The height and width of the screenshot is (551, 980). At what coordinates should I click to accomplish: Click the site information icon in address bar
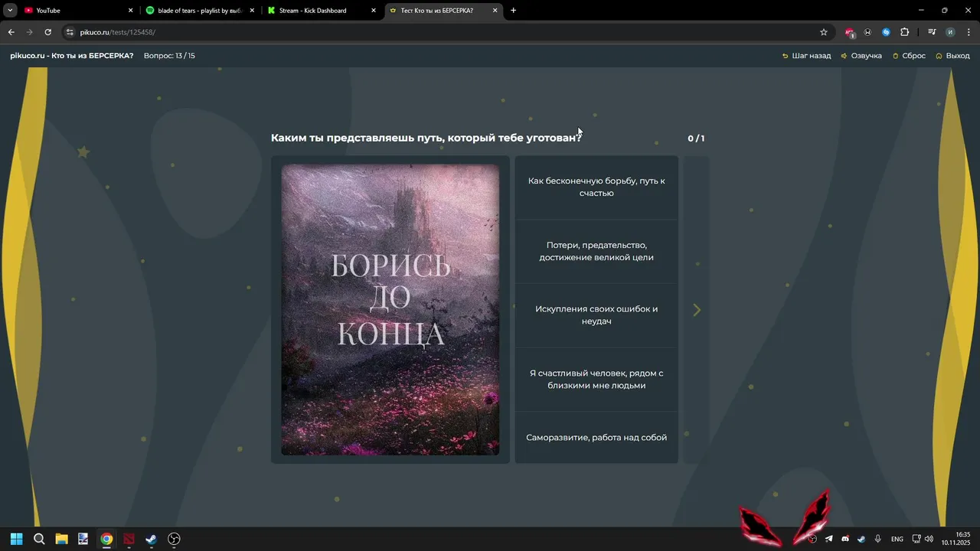[70, 32]
